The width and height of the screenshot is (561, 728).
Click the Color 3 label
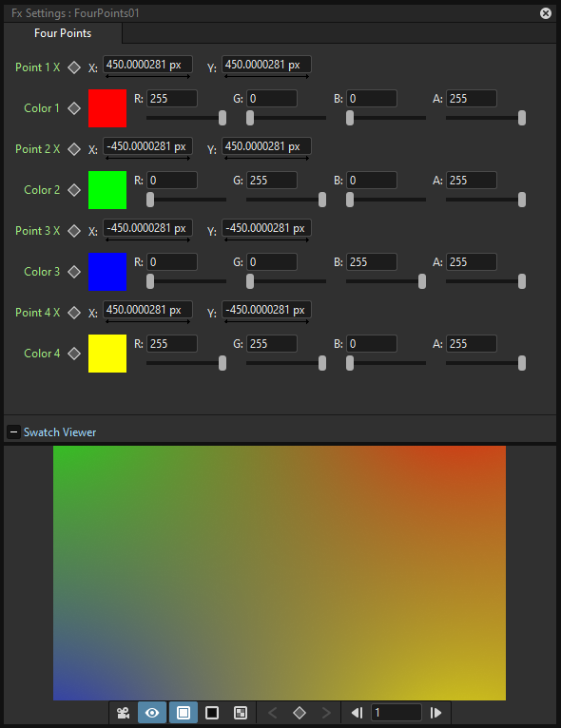[x=42, y=272]
